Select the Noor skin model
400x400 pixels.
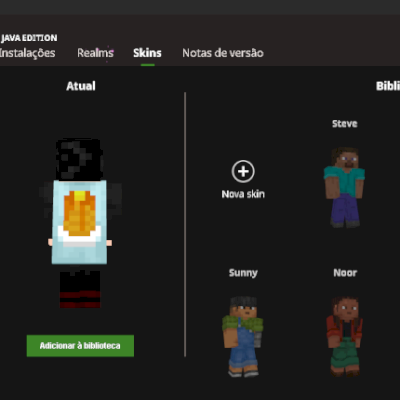345,337
